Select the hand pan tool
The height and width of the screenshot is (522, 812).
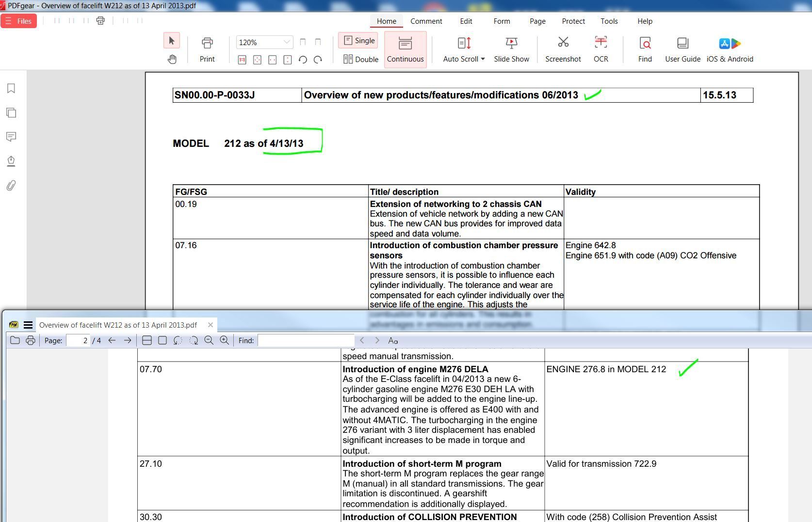[172, 59]
